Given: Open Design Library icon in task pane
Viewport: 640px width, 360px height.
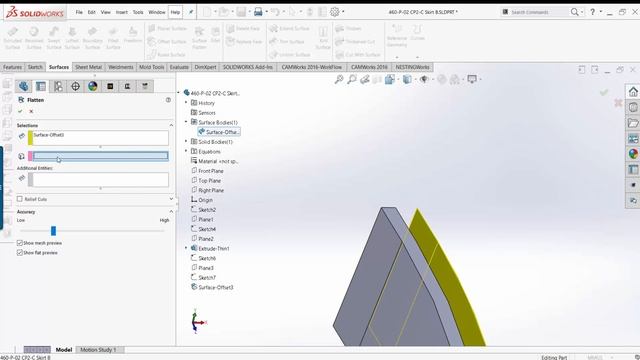Looking at the screenshot, I should [633, 107].
